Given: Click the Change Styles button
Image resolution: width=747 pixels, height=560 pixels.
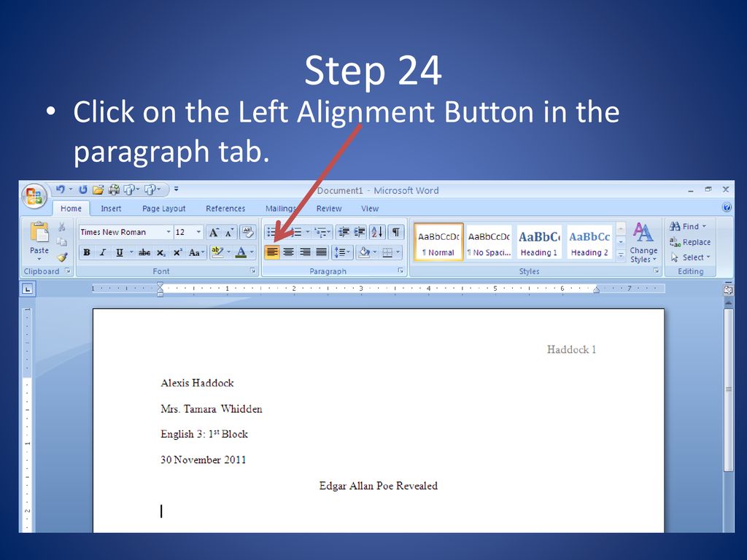Looking at the screenshot, I should 643,243.
